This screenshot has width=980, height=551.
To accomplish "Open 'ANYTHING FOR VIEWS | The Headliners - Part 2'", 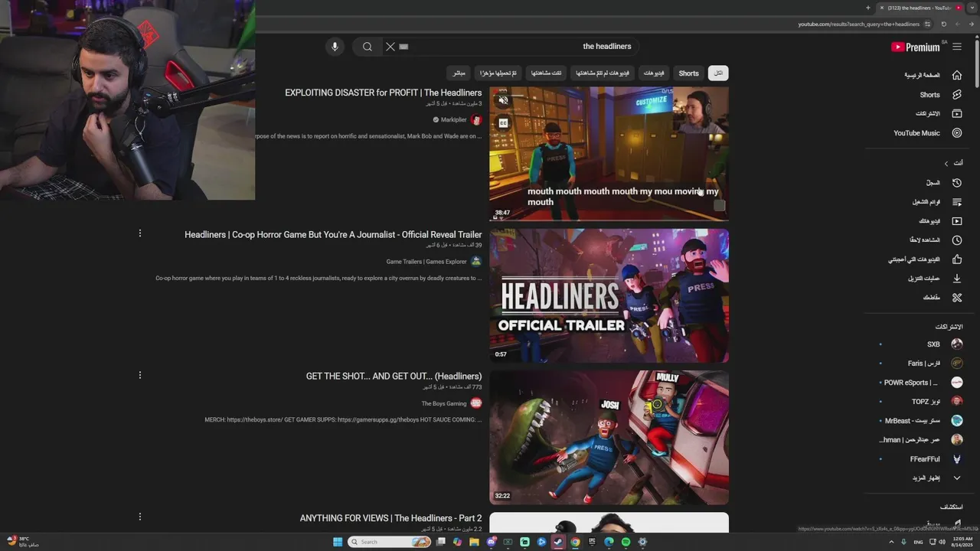I will 391,518.
